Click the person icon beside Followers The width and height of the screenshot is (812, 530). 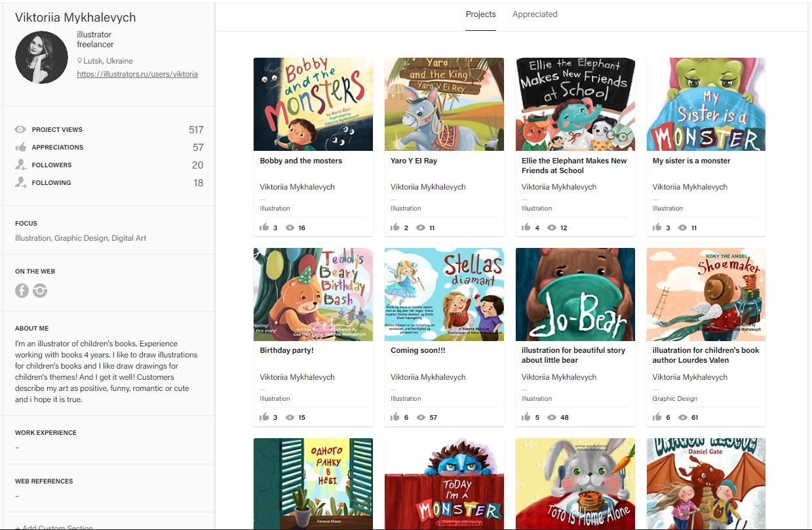click(20, 165)
